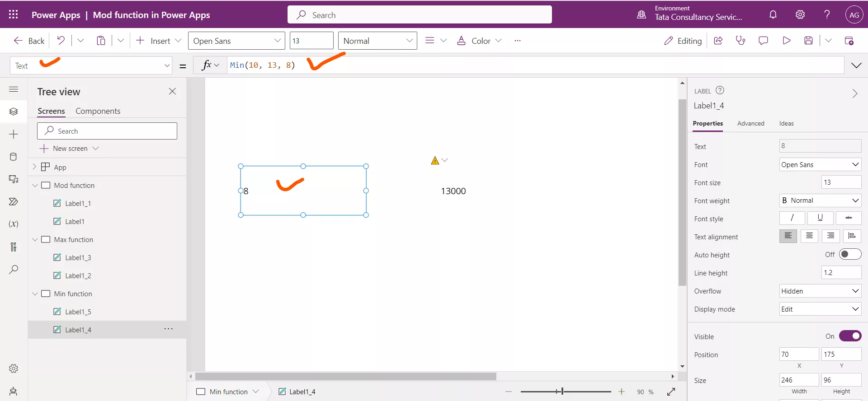This screenshot has width=868, height=401.
Task: Click the Tree view search field
Action: click(107, 131)
